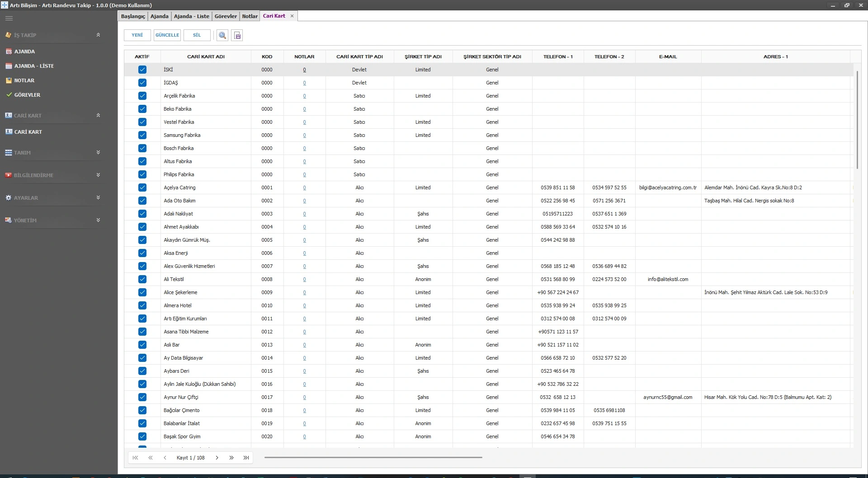
Task: Switch to the Başlangıç tab
Action: coord(133,16)
